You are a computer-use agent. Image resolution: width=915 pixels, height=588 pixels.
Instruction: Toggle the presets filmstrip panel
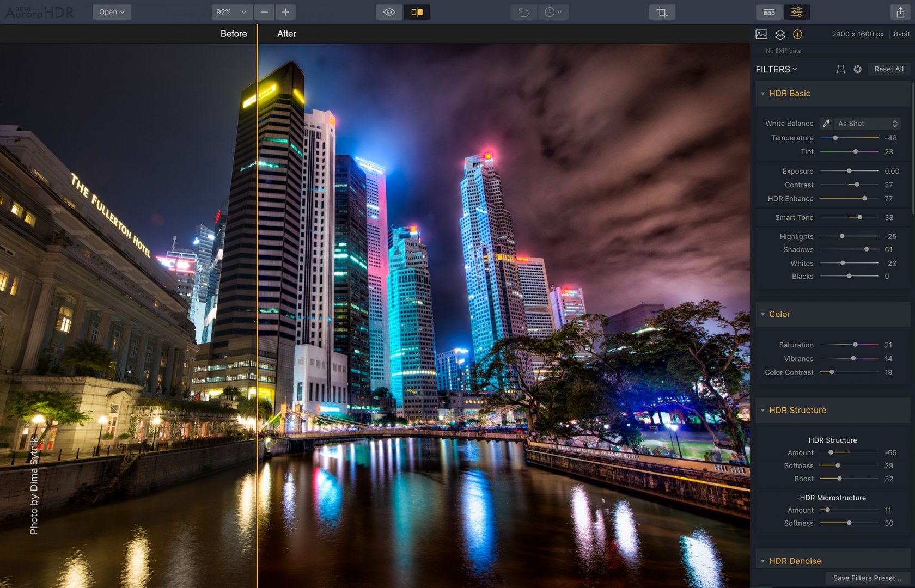click(x=769, y=12)
